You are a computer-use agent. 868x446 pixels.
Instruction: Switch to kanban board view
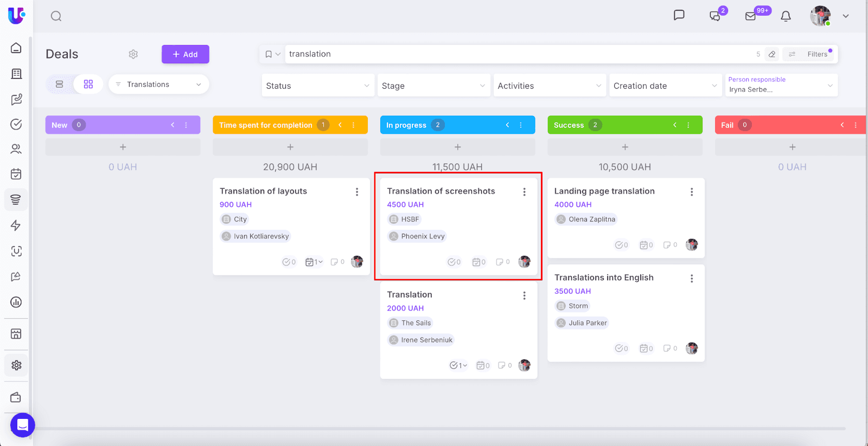[88, 85]
